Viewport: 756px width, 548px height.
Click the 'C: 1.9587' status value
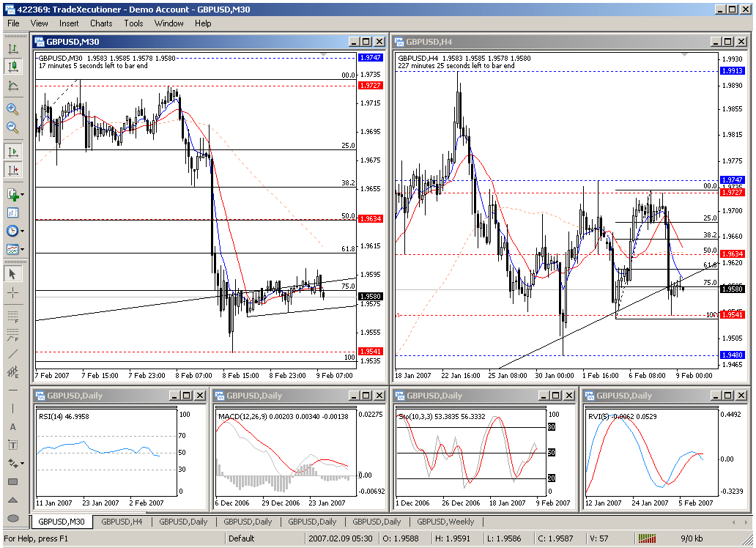click(555, 538)
